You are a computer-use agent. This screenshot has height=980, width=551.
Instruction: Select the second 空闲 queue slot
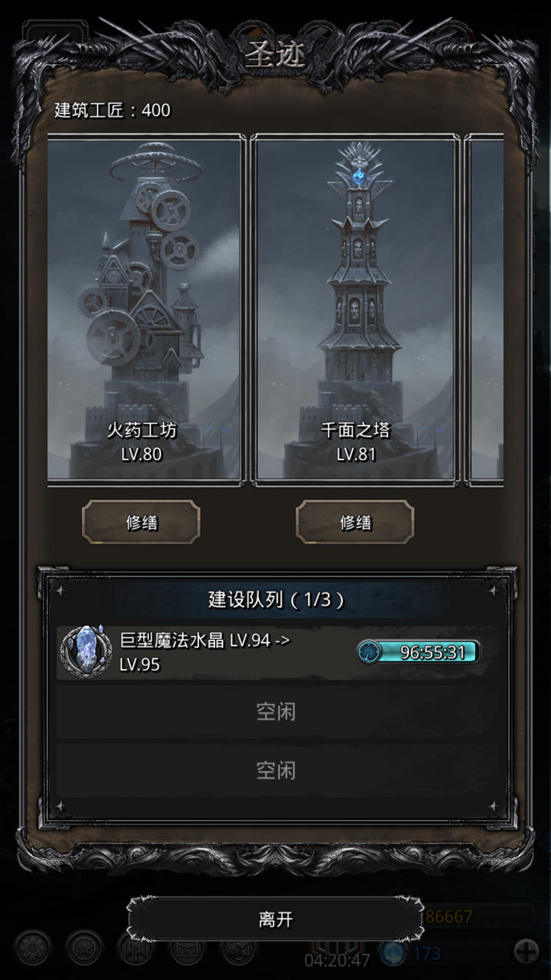point(275,770)
